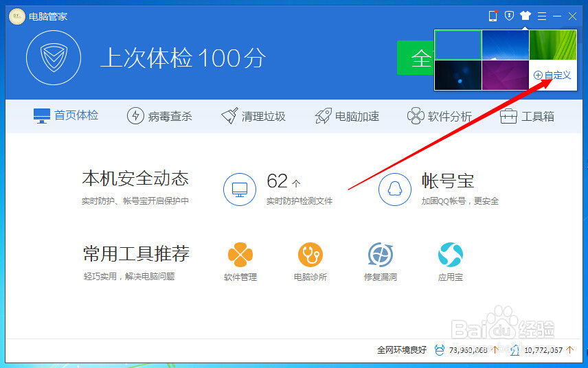Go to the 清理垃圾 tab
The width and height of the screenshot is (588, 368).
253,116
